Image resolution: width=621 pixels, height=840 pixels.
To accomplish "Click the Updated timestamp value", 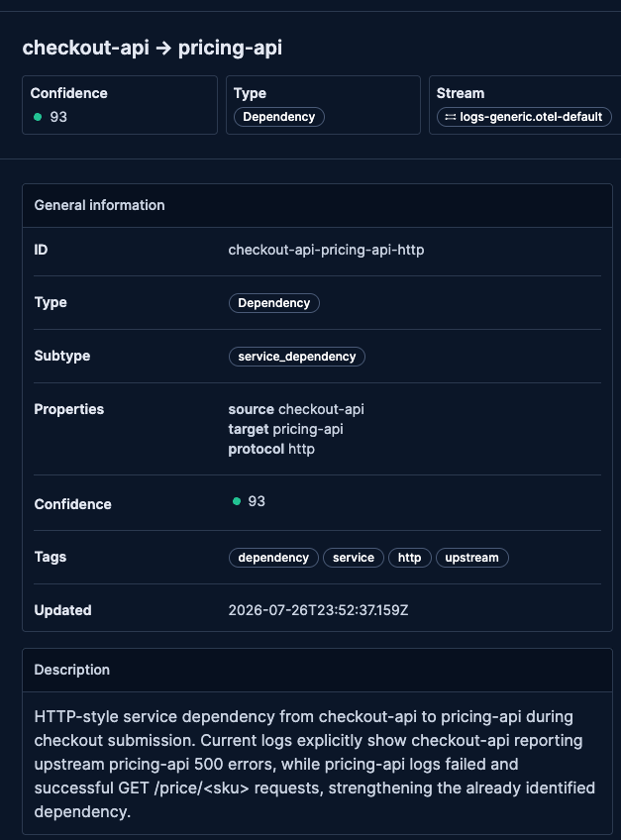I will [318, 610].
